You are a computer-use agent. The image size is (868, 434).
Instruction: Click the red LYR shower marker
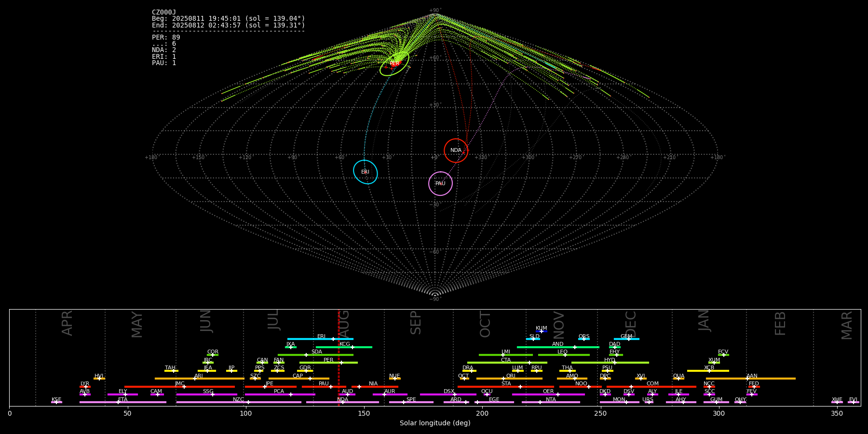[x=85, y=386]
